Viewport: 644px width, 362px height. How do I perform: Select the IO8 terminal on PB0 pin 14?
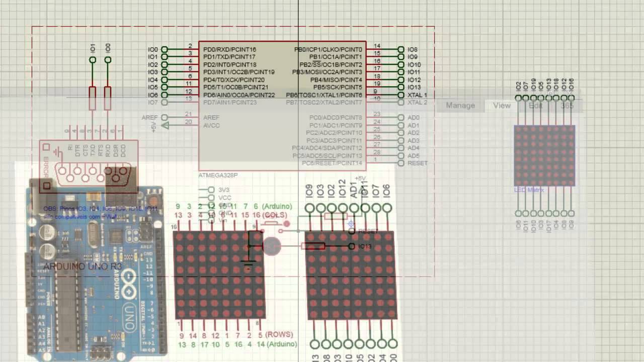(401, 49)
